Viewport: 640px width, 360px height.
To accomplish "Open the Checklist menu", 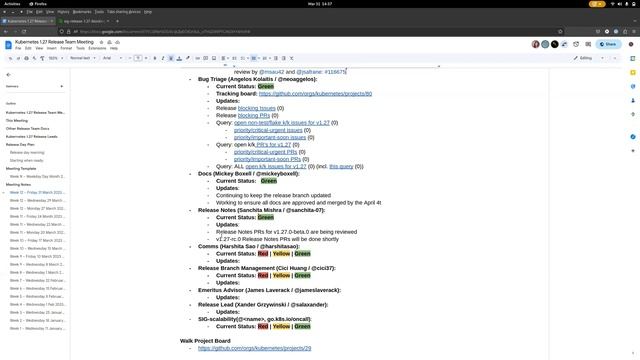I will point(244,58).
